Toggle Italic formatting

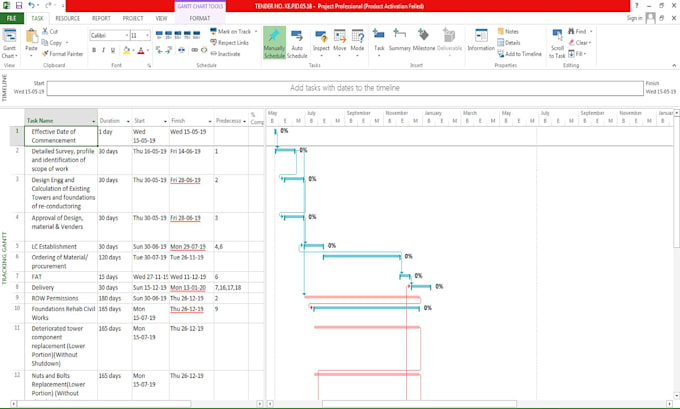(x=103, y=51)
